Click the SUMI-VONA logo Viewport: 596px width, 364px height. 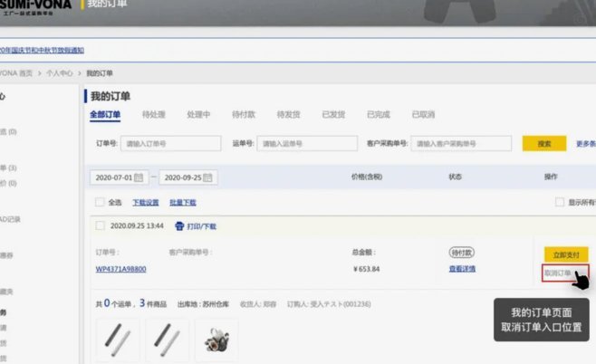[x=35, y=7]
